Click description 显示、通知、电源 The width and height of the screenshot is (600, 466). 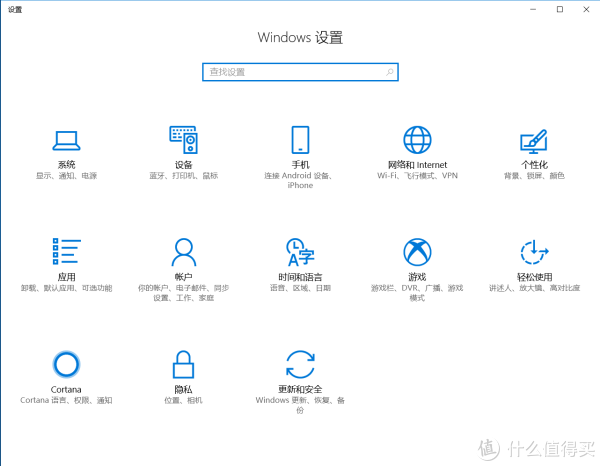coord(67,176)
